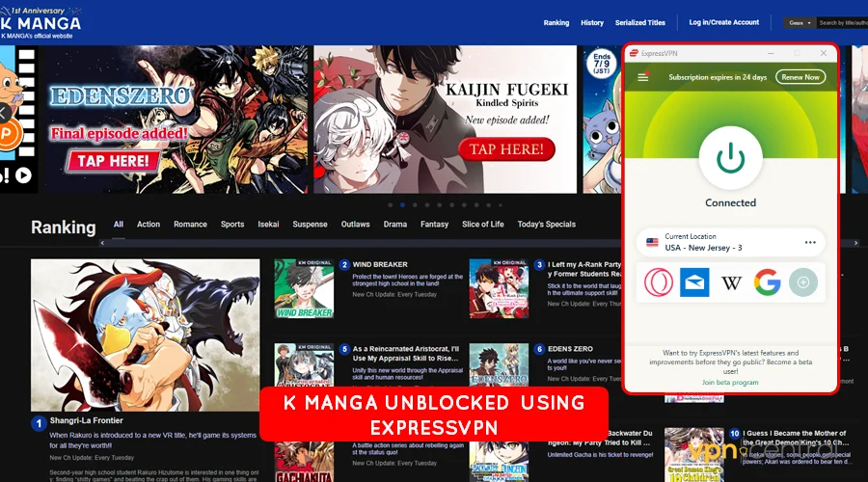
Task: Select the Slice of Life ranking tab
Action: pos(483,224)
